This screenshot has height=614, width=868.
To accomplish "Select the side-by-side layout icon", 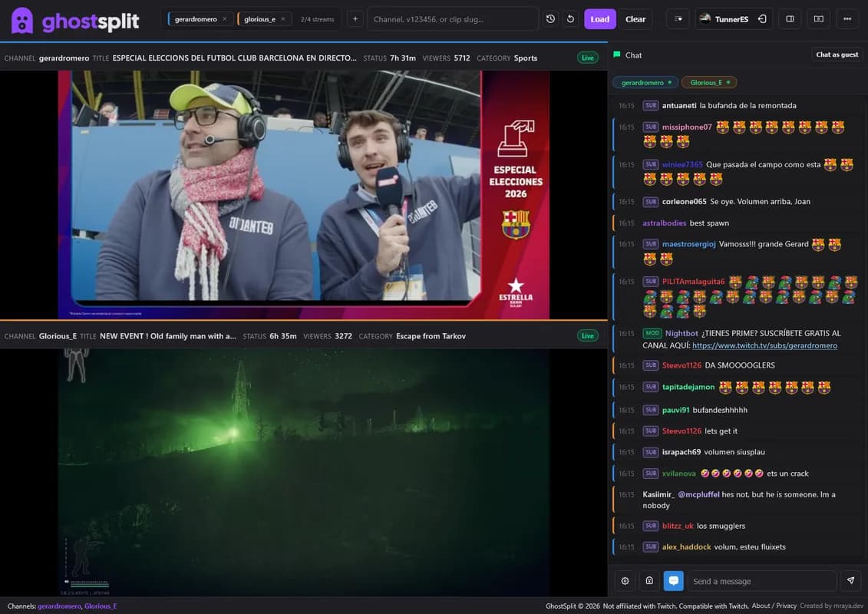I will pos(790,18).
